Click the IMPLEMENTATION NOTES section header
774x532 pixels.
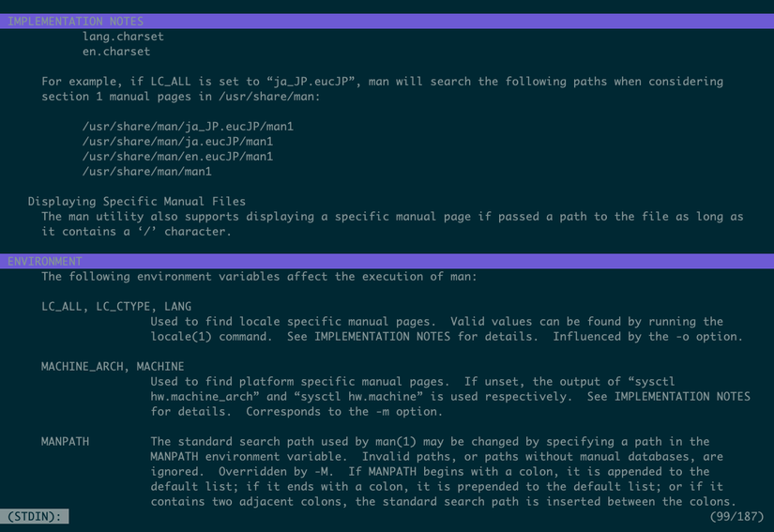tap(75, 21)
